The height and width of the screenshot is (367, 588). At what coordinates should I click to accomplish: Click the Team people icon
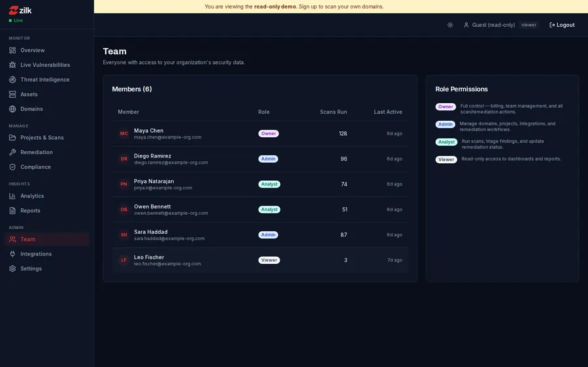pos(12,239)
